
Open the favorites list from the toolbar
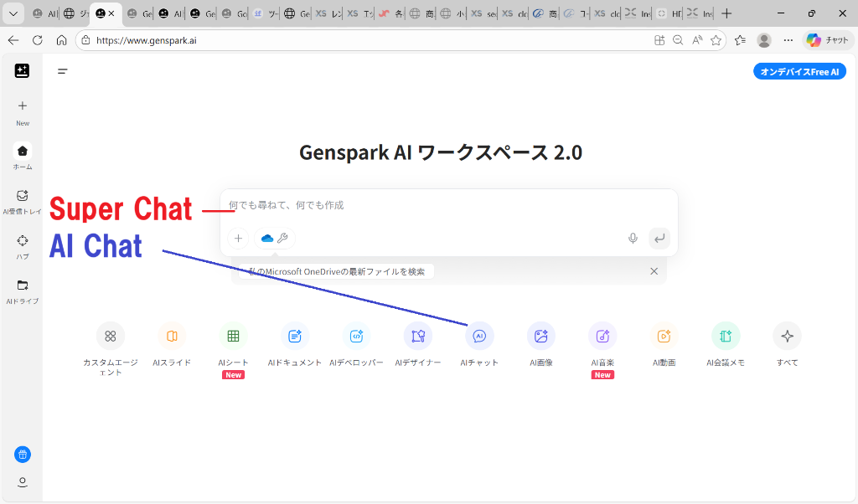pyautogui.click(x=740, y=39)
